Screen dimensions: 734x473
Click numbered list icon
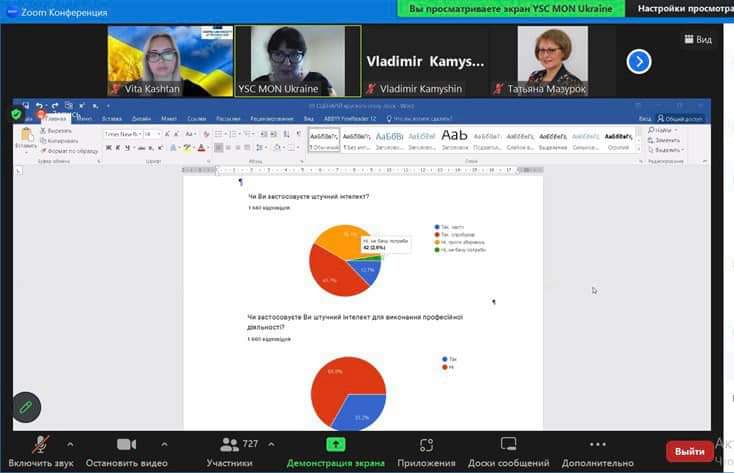point(234,134)
